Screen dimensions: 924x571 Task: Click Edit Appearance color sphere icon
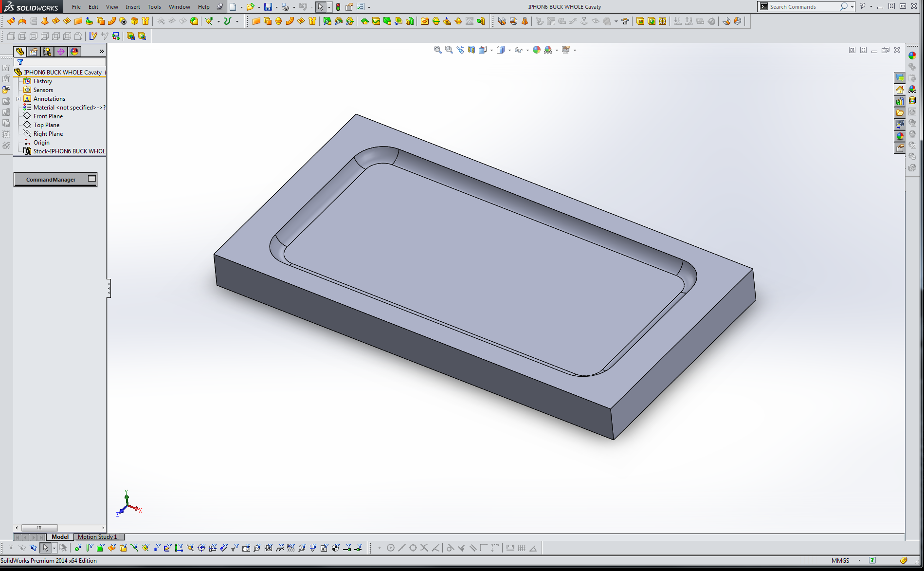coord(536,50)
